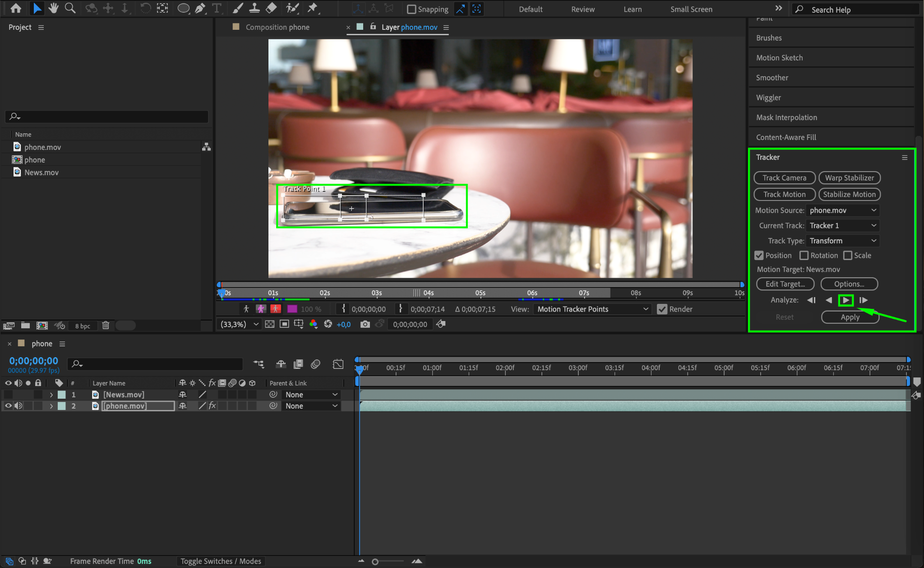Select the Eraser tool
Viewport: 924px width, 568px height.
pos(271,8)
